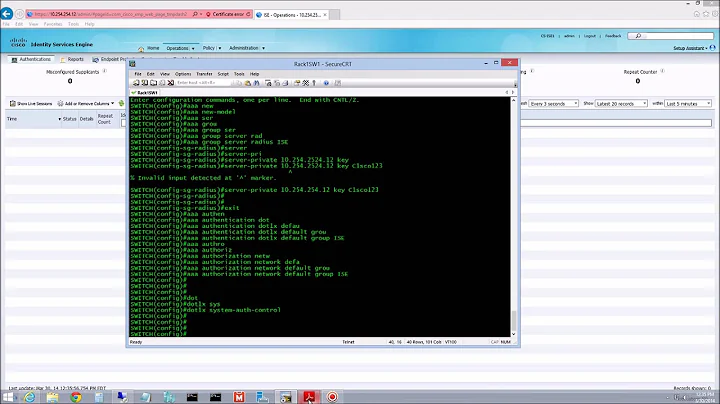The width and height of the screenshot is (720, 404).
Task: Open Internet Explorer from the taskbar
Action: pyautogui.click(x=29, y=397)
